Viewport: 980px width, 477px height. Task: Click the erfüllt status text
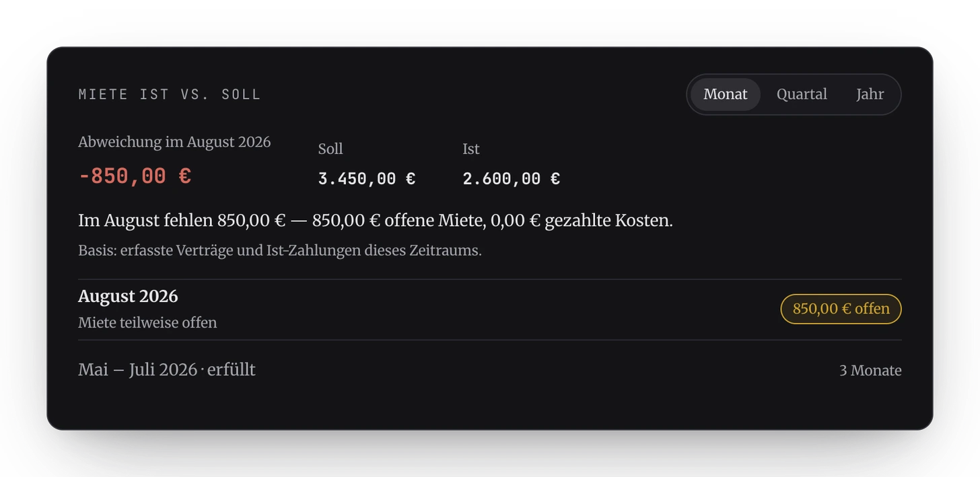[x=232, y=370]
